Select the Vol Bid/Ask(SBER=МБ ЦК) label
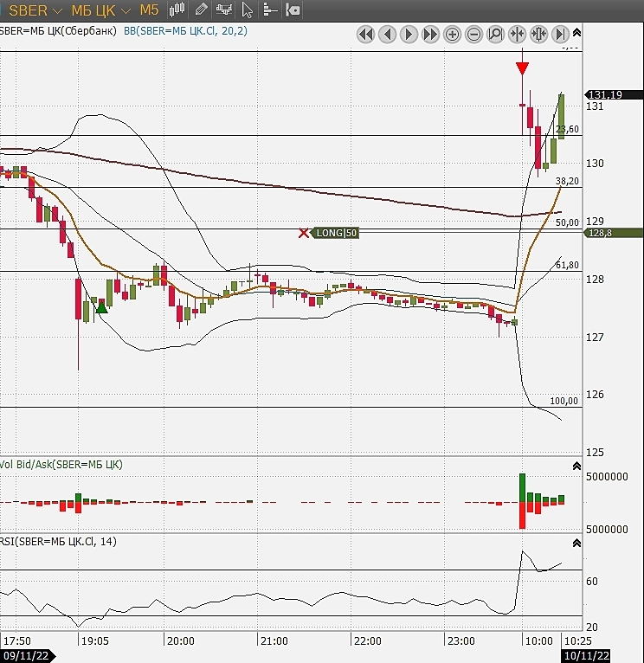Screen dimensions: 644x663 (x=61, y=464)
